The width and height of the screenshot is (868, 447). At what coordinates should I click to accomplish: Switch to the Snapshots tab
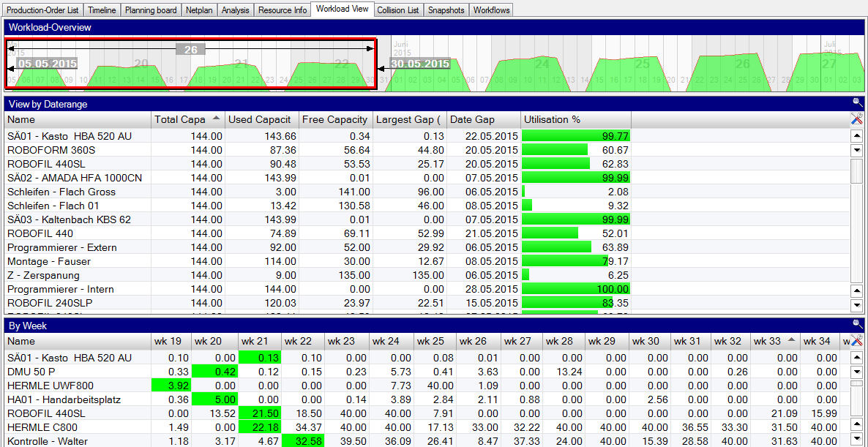[x=446, y=10]
